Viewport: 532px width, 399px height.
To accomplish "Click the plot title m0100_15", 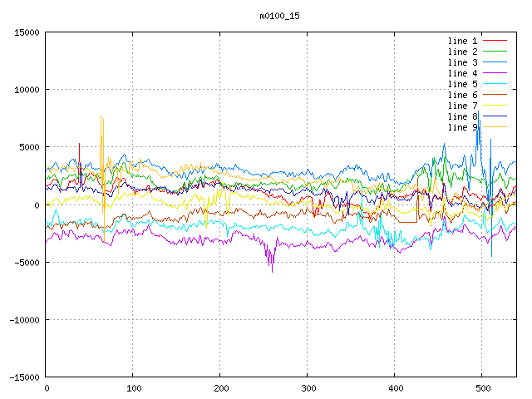I will tap(279, 16).
